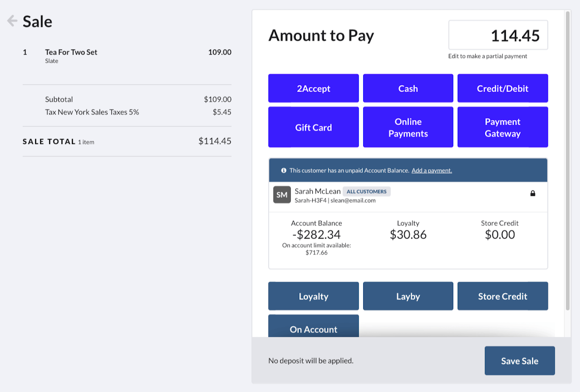Pay with 2Accept
The image size is (580, 392).
[x=313, y=88]
